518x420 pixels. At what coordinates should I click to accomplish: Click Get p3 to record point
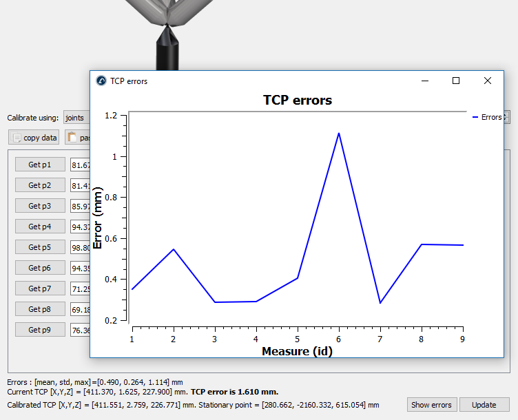(40, 206)
